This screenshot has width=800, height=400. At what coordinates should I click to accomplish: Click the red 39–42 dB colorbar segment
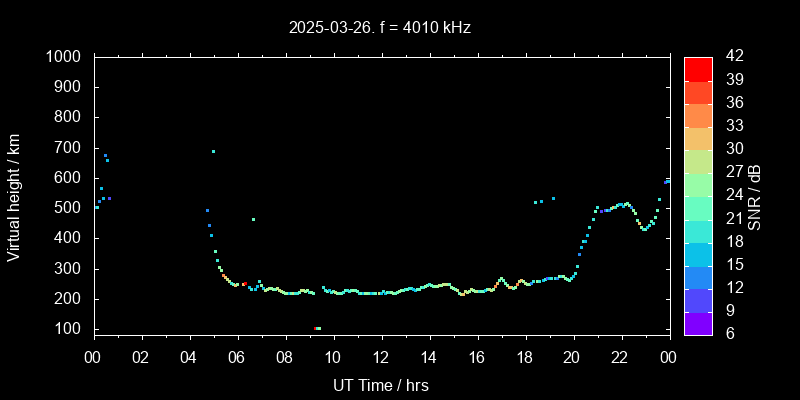point(698,68)
